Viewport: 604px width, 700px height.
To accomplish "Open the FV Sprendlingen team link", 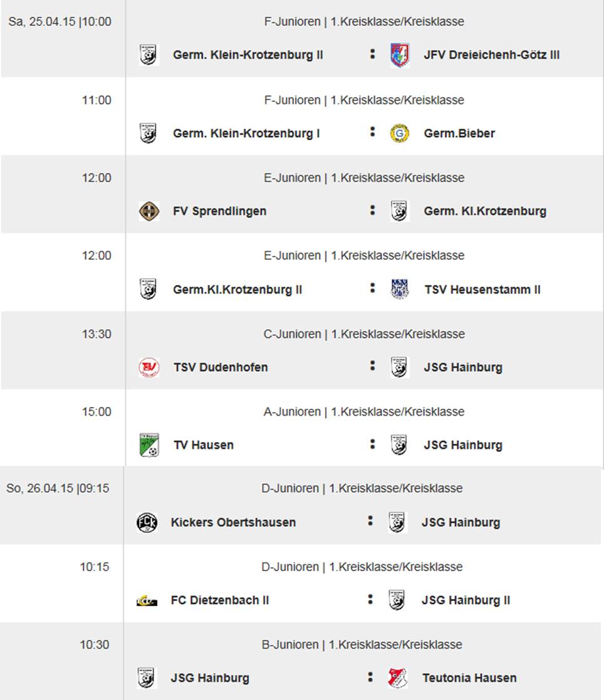I will click(x=219, y=211).
